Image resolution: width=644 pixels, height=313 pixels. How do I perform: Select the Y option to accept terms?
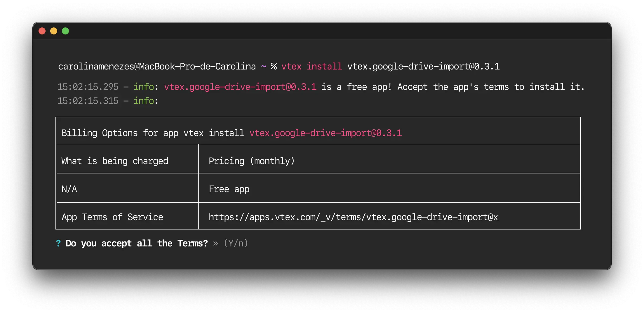[x=231, y=243]
